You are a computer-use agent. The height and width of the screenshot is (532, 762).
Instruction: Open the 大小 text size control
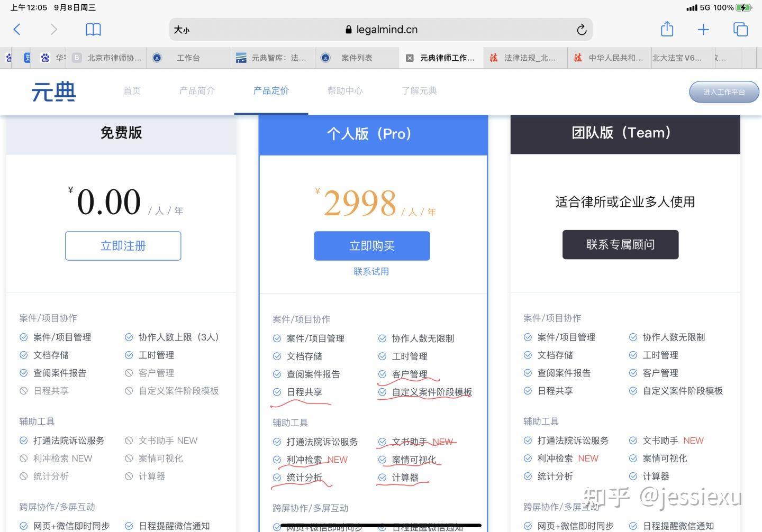(182, 30)
